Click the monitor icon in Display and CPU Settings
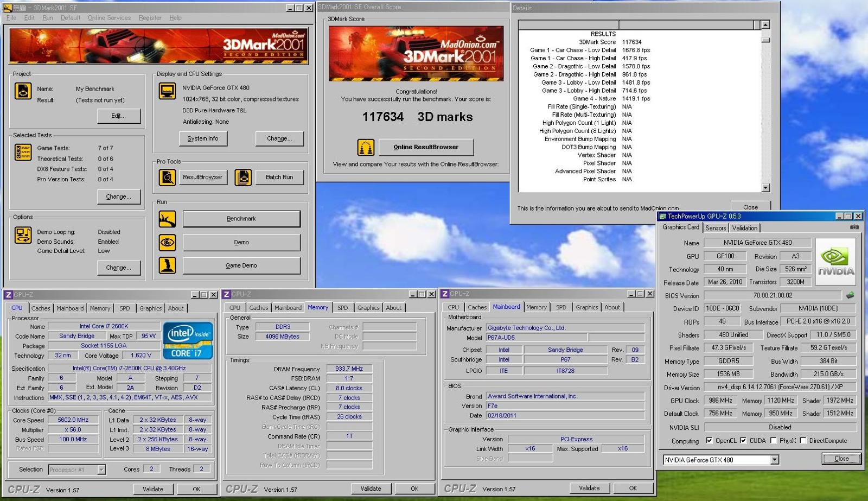Screen dimensions: 868x501 (167, 91)
